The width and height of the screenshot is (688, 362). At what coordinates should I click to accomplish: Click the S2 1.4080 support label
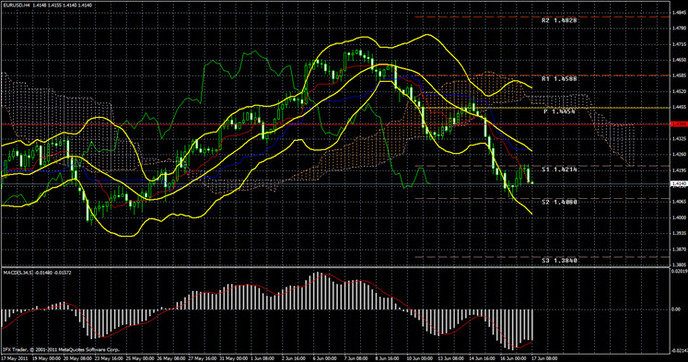tap(559, 202)
